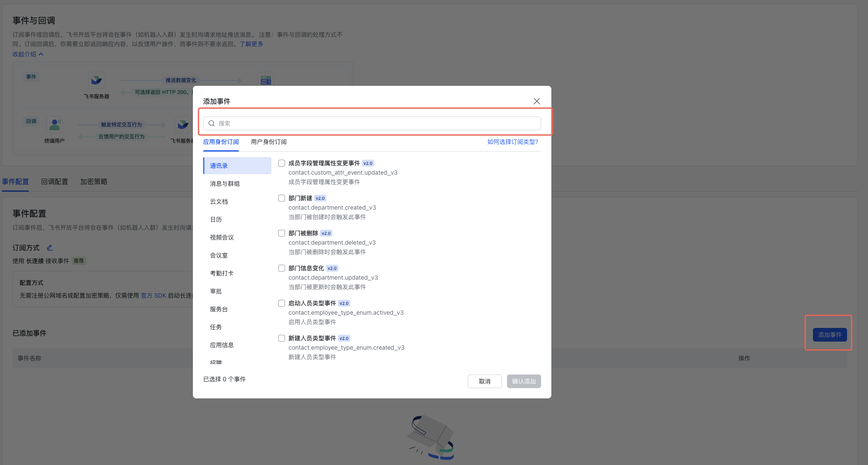
Task: Check 成员字段管理属性变更事件 checkbox
Action: tap(282, 163)
